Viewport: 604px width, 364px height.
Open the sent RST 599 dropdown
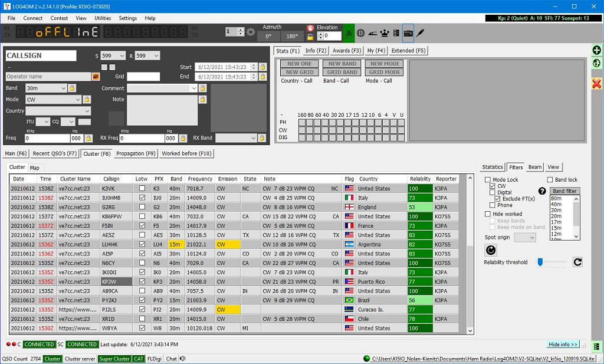(x=122, y=56)
